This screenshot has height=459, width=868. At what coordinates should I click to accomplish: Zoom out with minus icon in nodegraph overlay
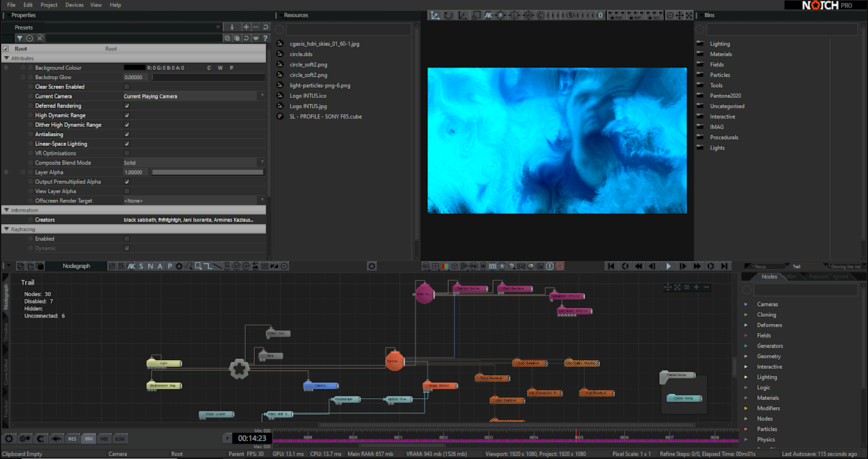(x=706, y=287)
